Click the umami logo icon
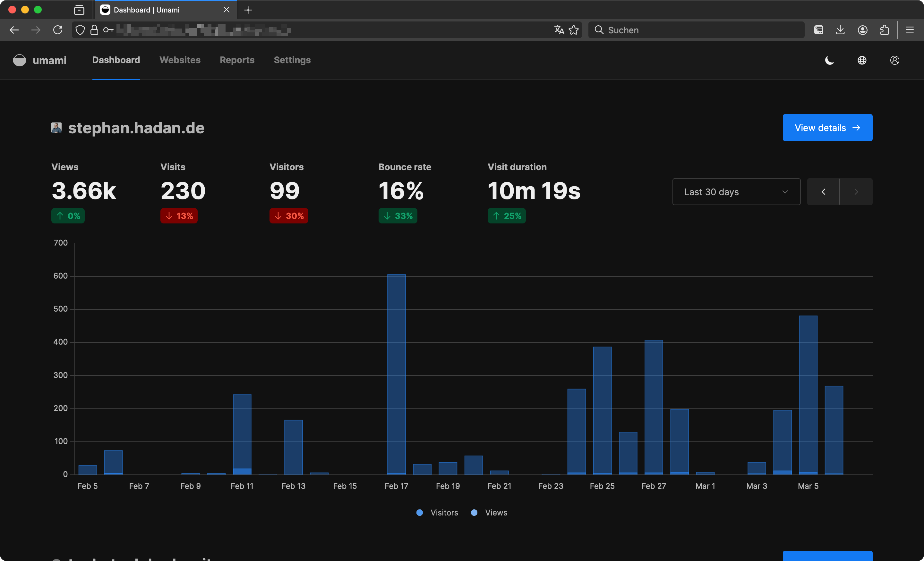The width and height of the screenshot is (924, 561). (x=20, y=60)
